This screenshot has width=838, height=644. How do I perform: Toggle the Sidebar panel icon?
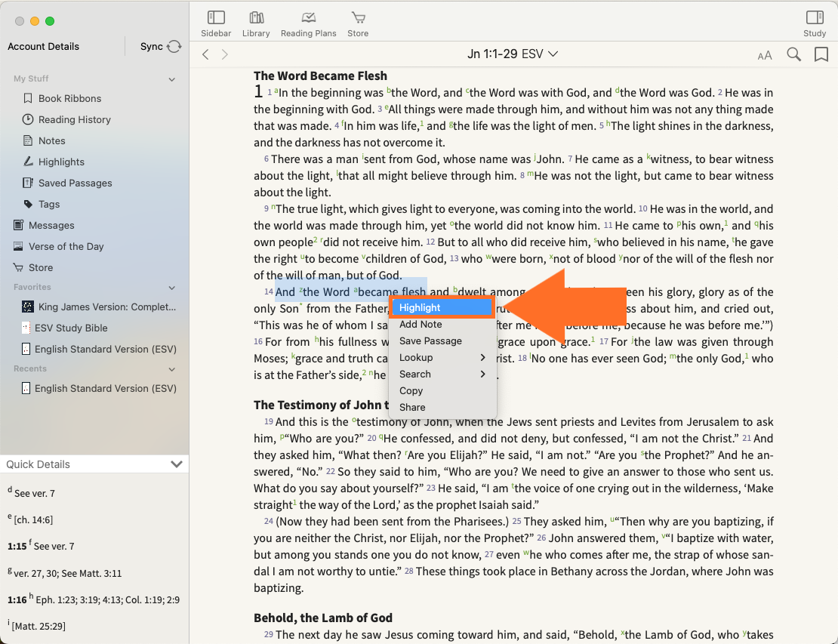pyautogui.click(x=216, y=23)
